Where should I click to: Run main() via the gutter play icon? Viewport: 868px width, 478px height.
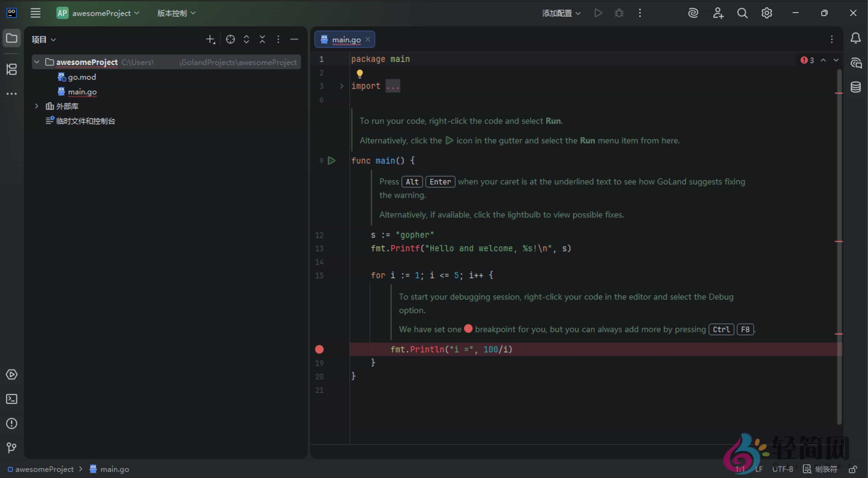332,161
